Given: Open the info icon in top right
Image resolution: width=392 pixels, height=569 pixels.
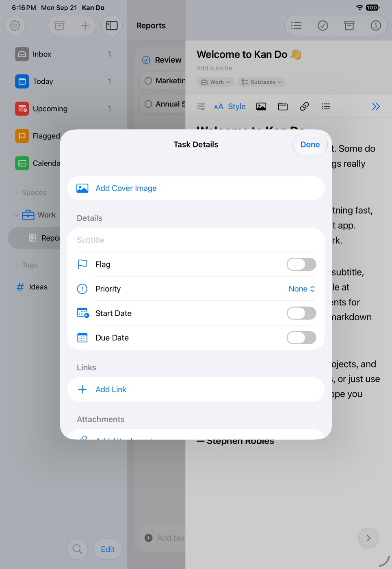Looking at the screenshot, I should click(376, 26).
